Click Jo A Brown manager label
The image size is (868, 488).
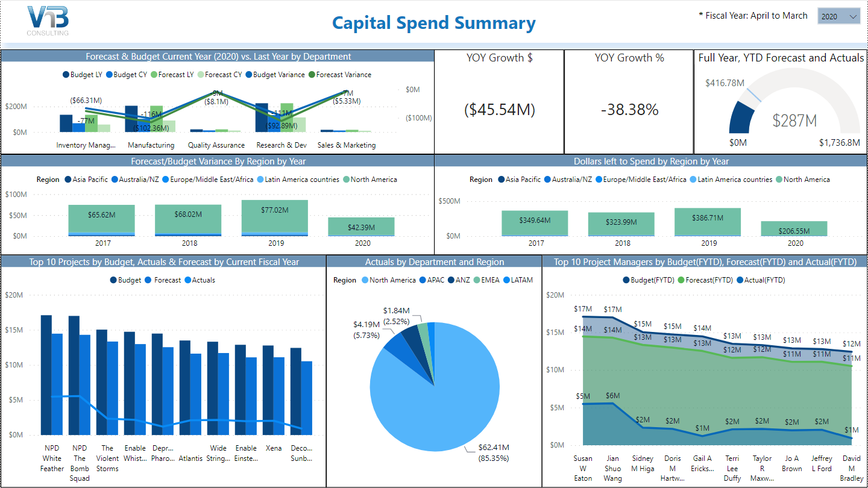(x=792, y=464)
